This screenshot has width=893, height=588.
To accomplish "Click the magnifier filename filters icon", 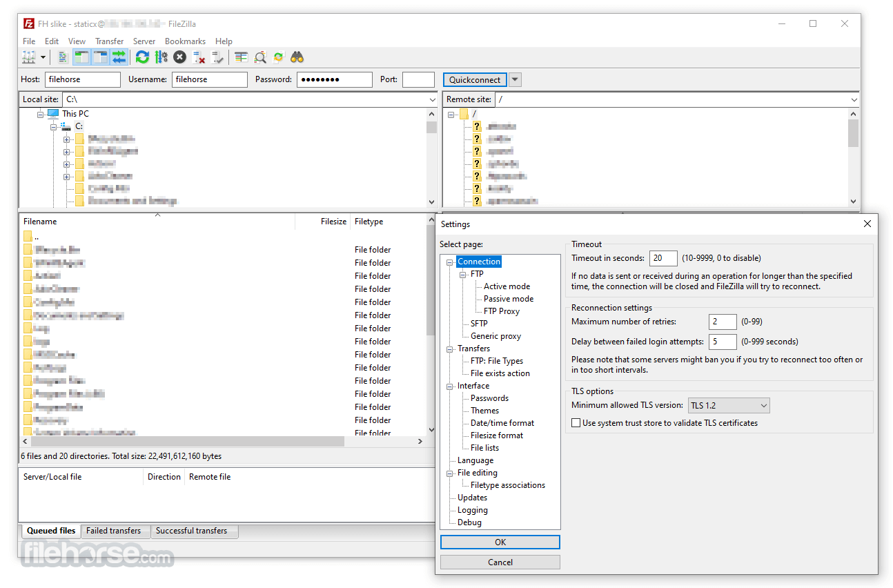I will [259, 57].
